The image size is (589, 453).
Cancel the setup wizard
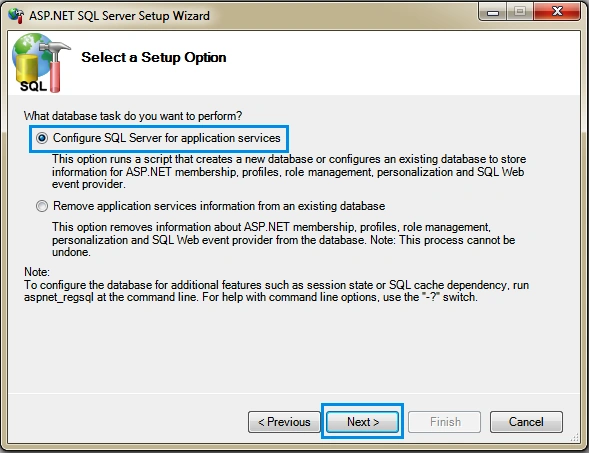[x=526, y=422]
